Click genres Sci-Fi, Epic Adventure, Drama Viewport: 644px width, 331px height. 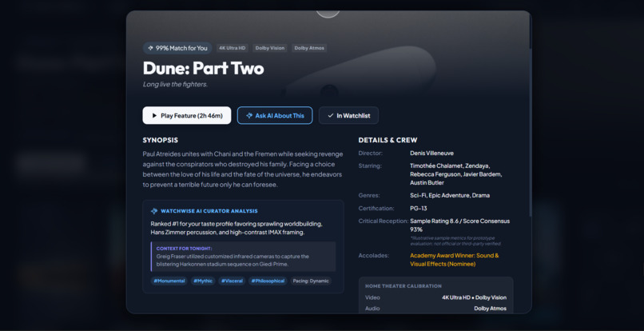(x=450, y=195)
